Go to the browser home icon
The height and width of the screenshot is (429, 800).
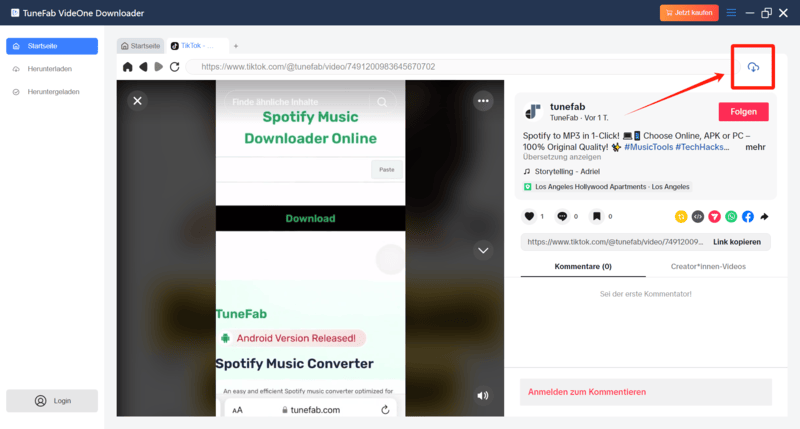click(128, 67)
